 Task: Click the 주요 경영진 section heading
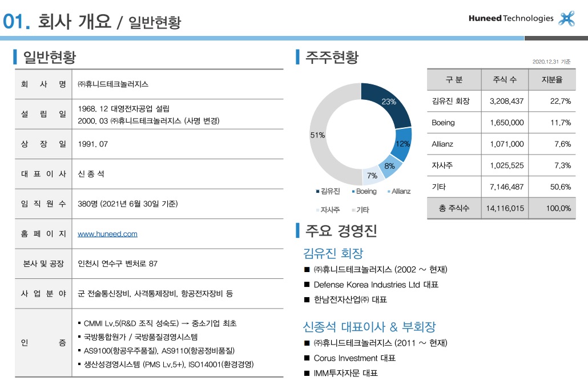pyautogui.click(x=341, y=230)
